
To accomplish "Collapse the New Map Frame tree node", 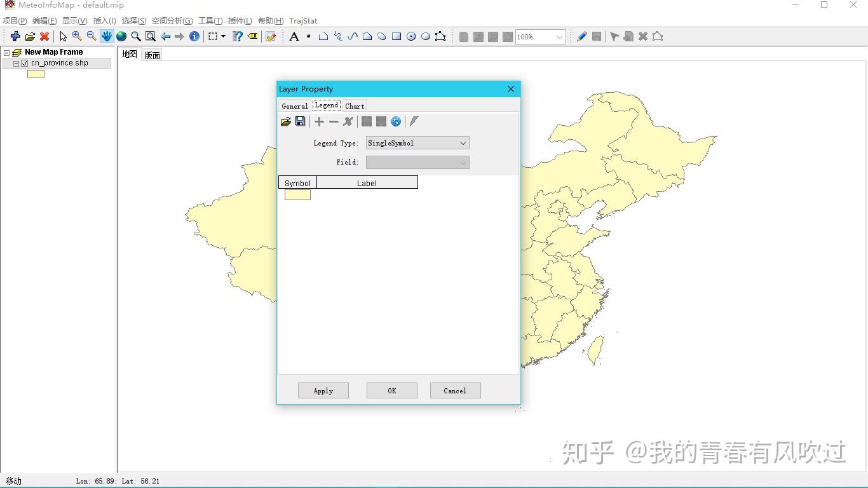I will (5, 51).
